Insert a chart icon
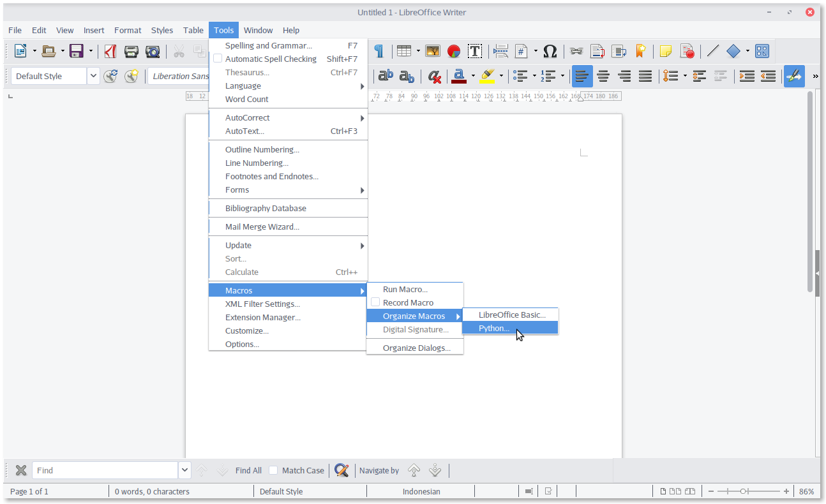826x504 pixels. [454, 51]
